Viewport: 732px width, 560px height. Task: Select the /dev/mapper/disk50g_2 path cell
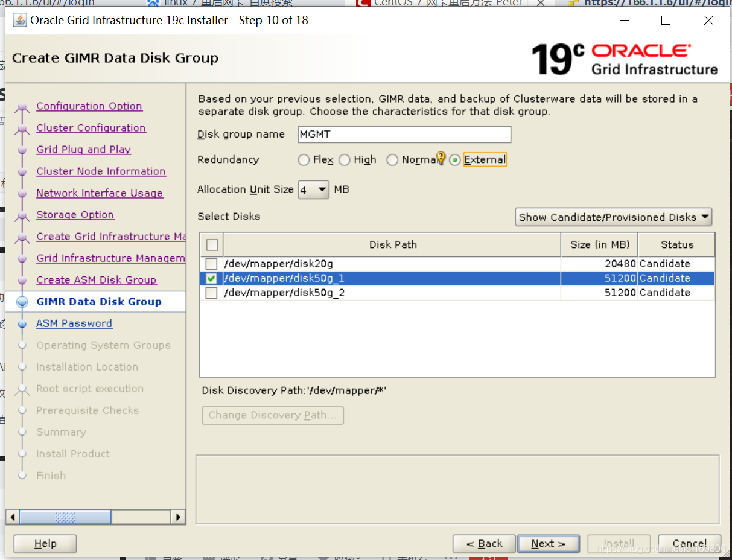point(392,293)
